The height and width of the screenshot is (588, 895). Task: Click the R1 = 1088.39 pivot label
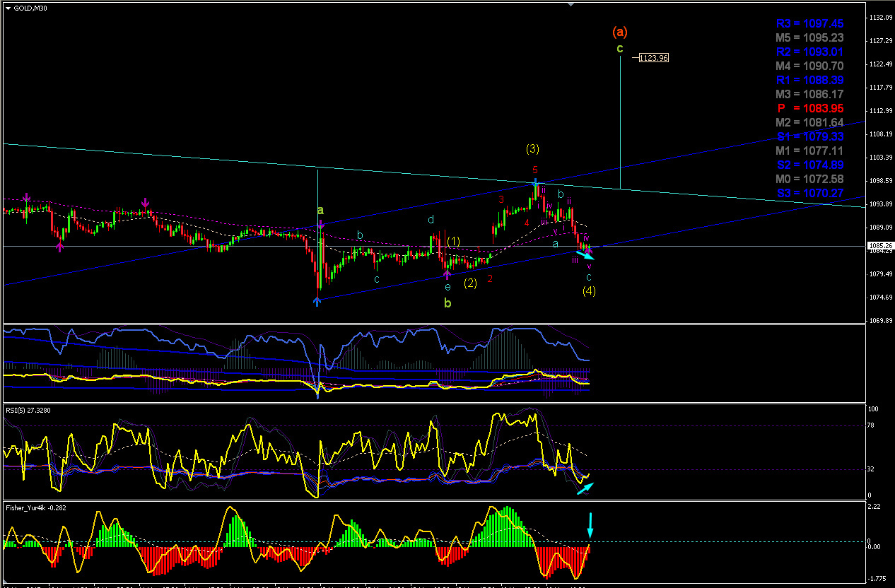coord(809,80)
